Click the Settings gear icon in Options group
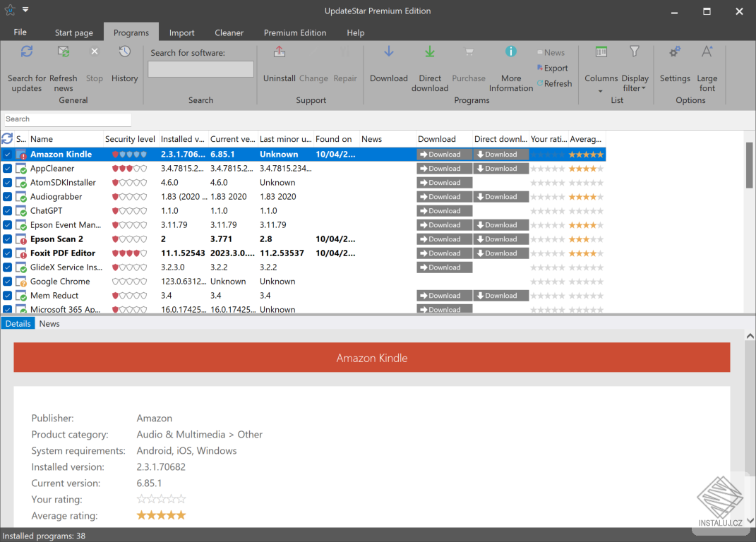Viewport: 756px width, 542px height. (x=675, y=52)
